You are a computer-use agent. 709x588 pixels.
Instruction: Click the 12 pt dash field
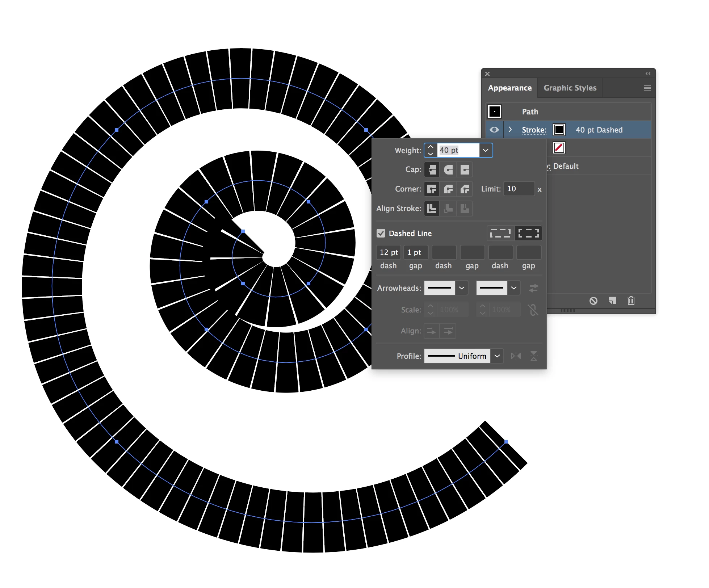(x=389, y=252)
